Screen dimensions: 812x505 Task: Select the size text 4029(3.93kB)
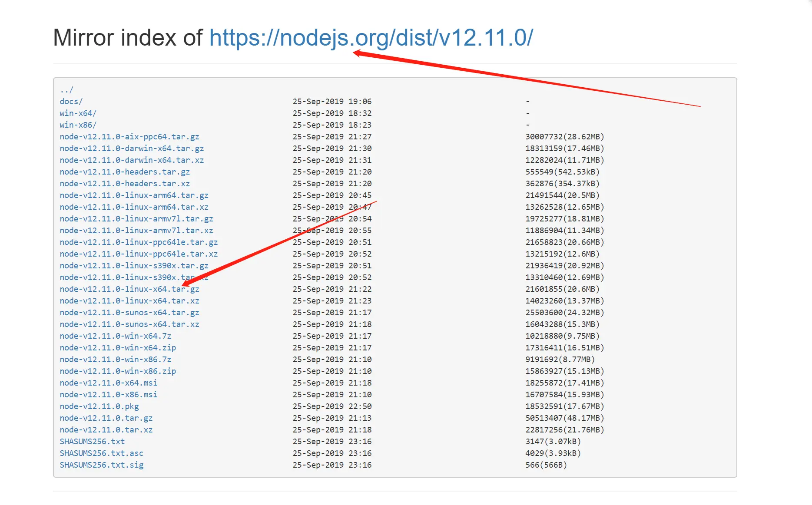click(553, 453)
